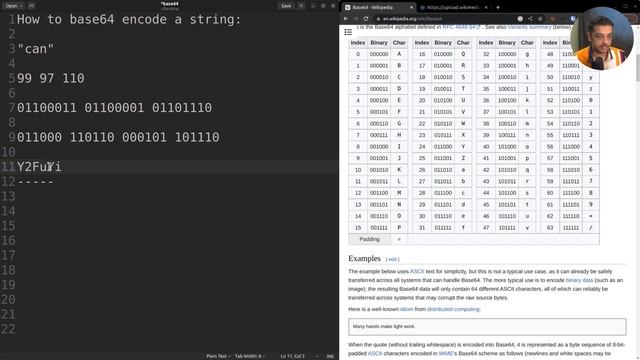Image resolution: width=640 pixels, height=360 pixels.
Task: Open the RFC 4648 §4 link
Action: [x=461, y=27]
